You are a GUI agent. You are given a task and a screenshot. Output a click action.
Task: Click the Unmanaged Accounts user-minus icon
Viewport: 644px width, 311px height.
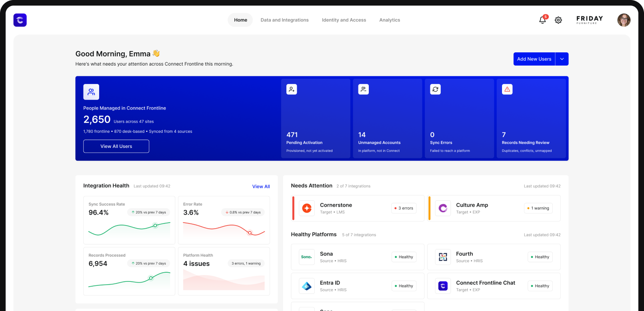click(364, 90)
